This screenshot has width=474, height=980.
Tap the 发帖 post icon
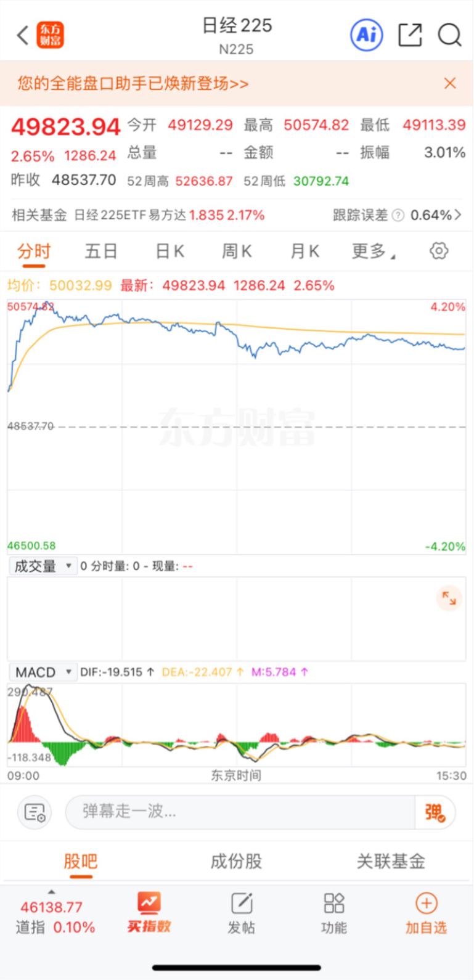point(241,913)
